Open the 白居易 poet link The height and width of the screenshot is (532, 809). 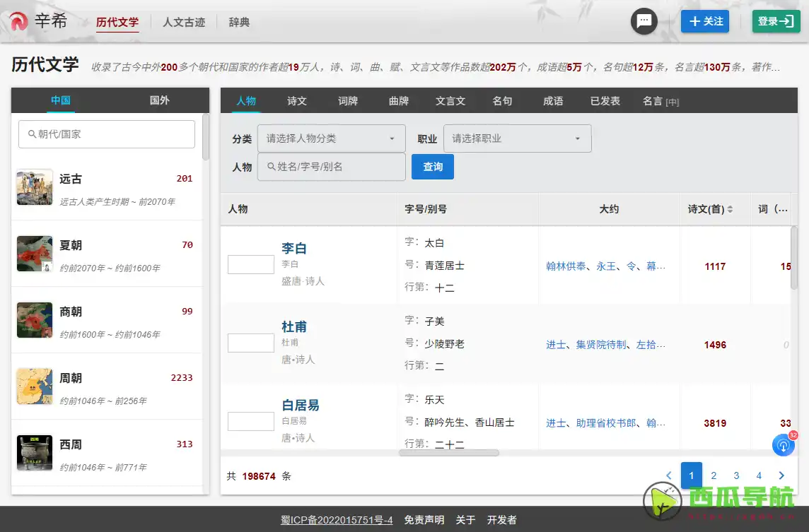click(301, 406)
